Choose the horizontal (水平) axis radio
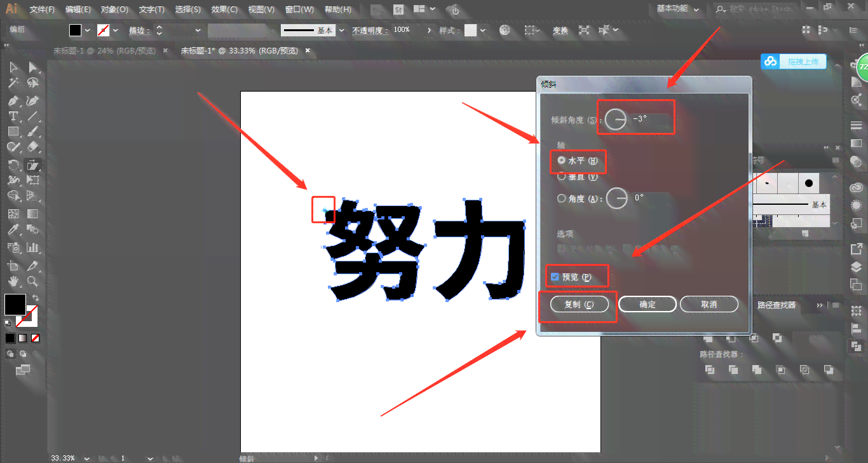868x463 pixels. click(562, 161)
